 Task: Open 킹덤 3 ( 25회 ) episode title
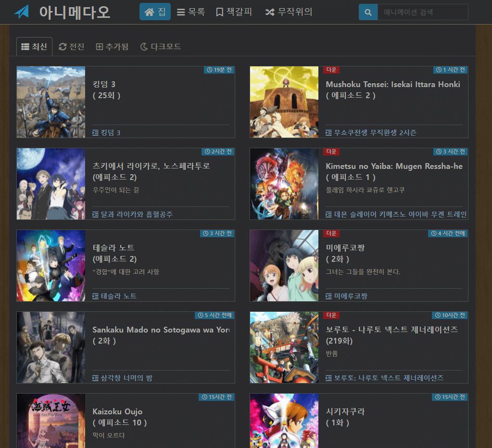click(x=107, y=90)
